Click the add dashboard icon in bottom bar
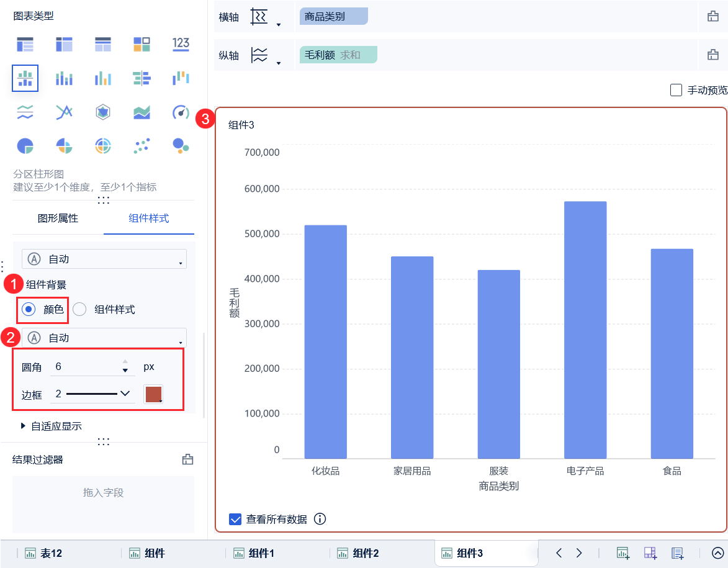Image resolution: width=728 pixels, height=568 pixels. point(650,553)
